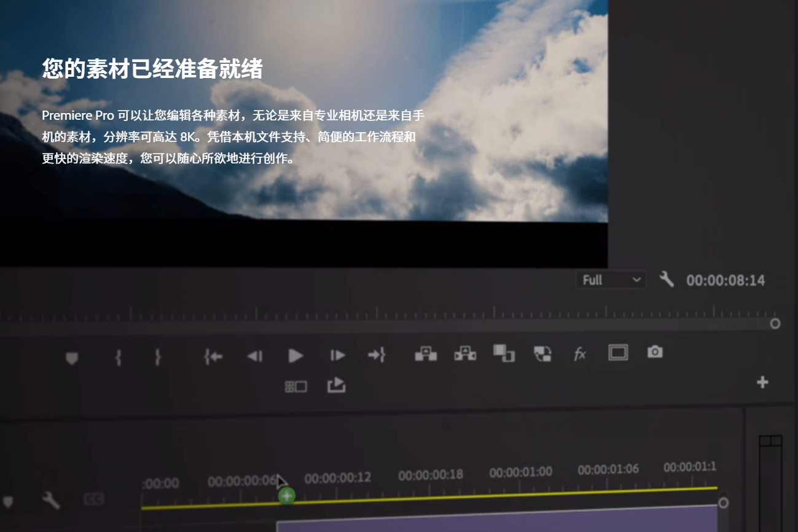Click the heading 您的素材已经准备就绪
This screenshot has width=798, height=532.
tap(152, 69)
